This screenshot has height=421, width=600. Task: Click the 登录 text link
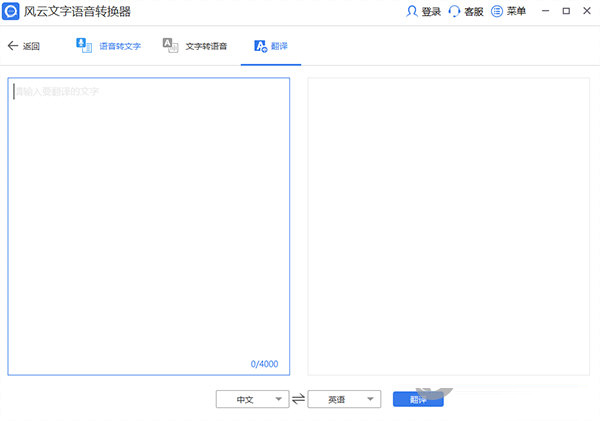[431, 12]
